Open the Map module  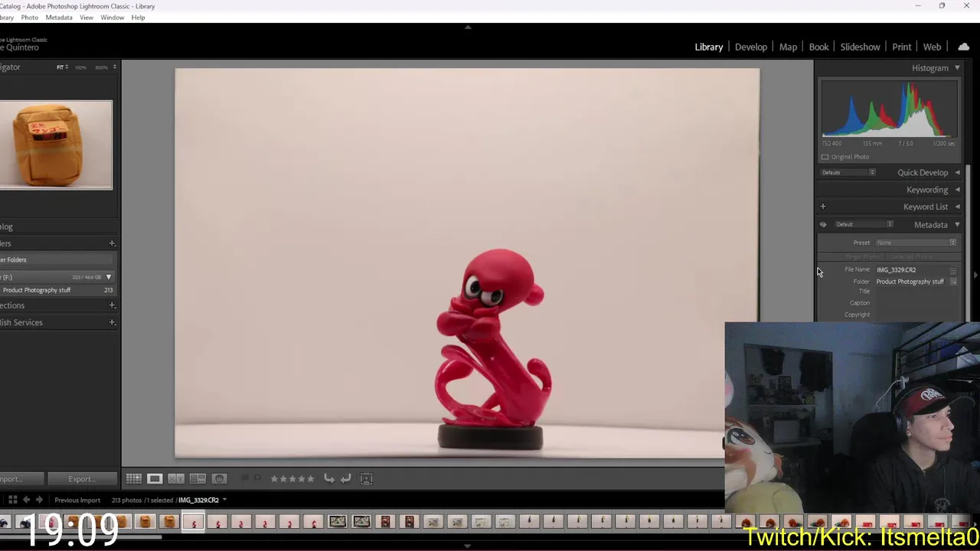tap(788, 47)
